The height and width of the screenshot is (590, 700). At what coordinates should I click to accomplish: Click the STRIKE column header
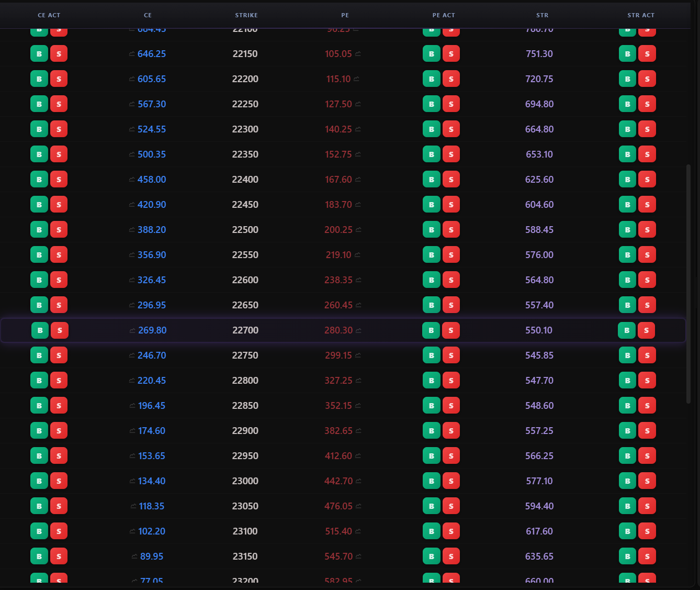(x=246, y=15)
